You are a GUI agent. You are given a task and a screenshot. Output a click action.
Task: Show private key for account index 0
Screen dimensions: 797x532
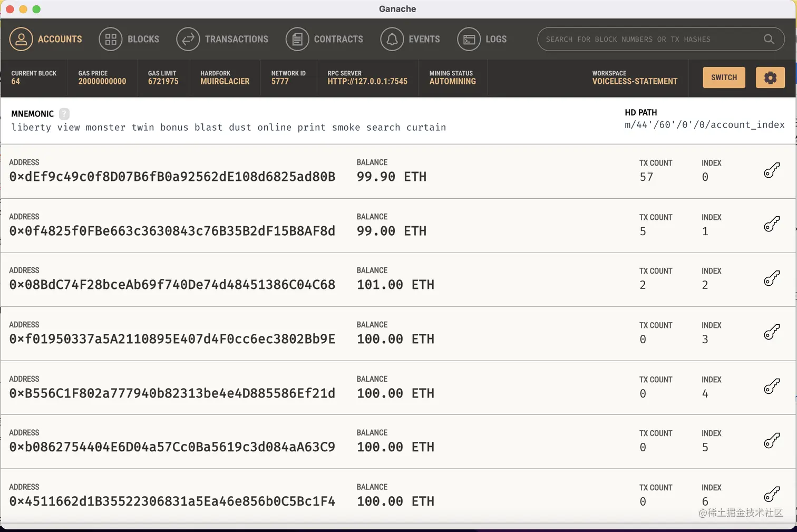772,170
